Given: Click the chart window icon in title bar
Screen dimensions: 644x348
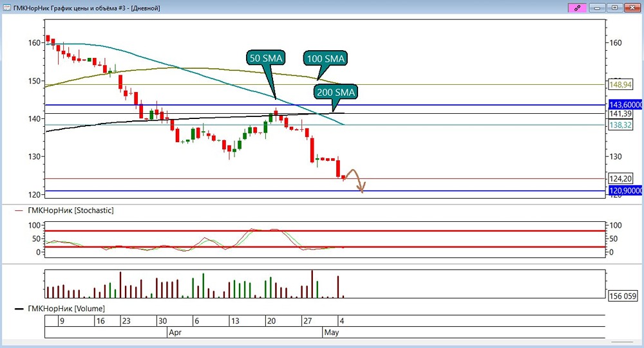Looking at the screenshot, I should pyautogui.click(x=6, y=8).
